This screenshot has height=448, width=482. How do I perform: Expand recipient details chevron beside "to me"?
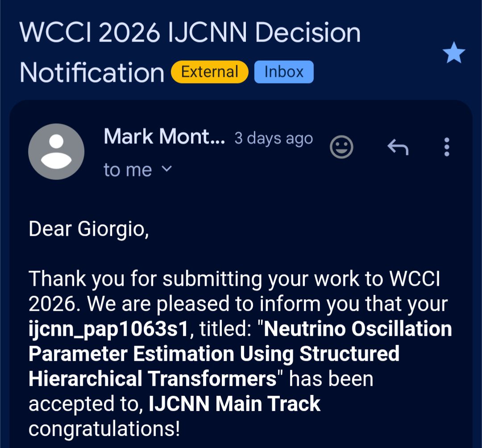(x=166, y=169)
